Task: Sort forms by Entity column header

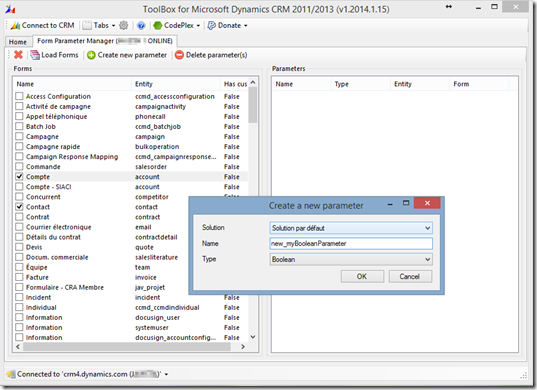Action: 176,84
